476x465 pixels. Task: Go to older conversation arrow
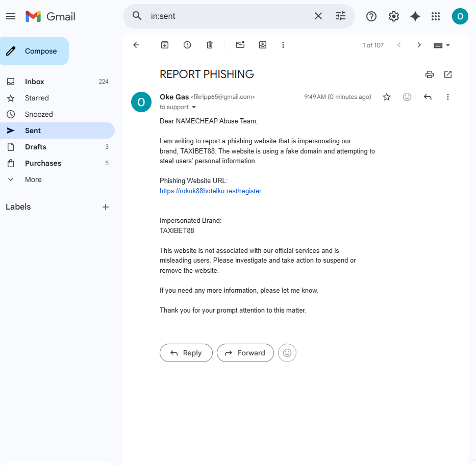(x=419, y=45)
